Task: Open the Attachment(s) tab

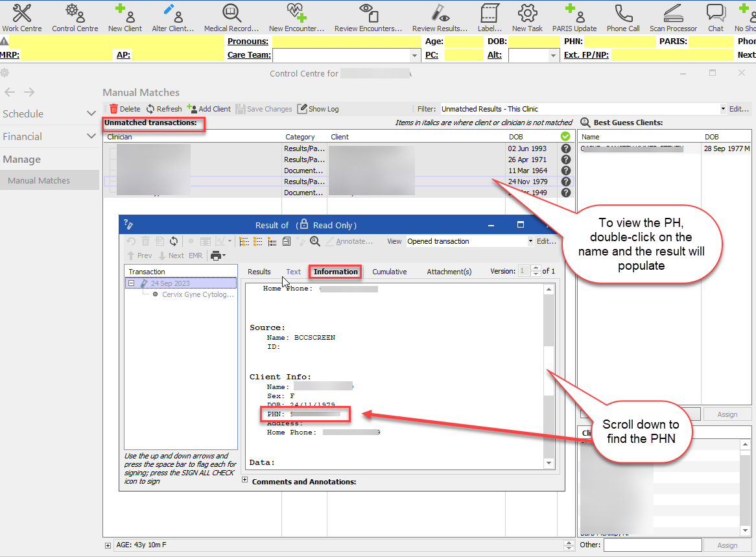Action: 449,272
